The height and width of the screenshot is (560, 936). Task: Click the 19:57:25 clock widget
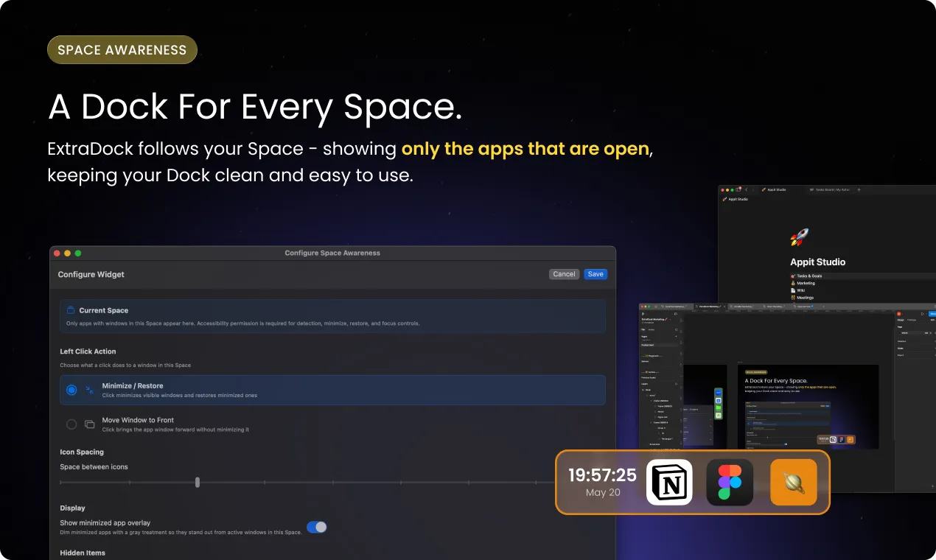point(602,482)
